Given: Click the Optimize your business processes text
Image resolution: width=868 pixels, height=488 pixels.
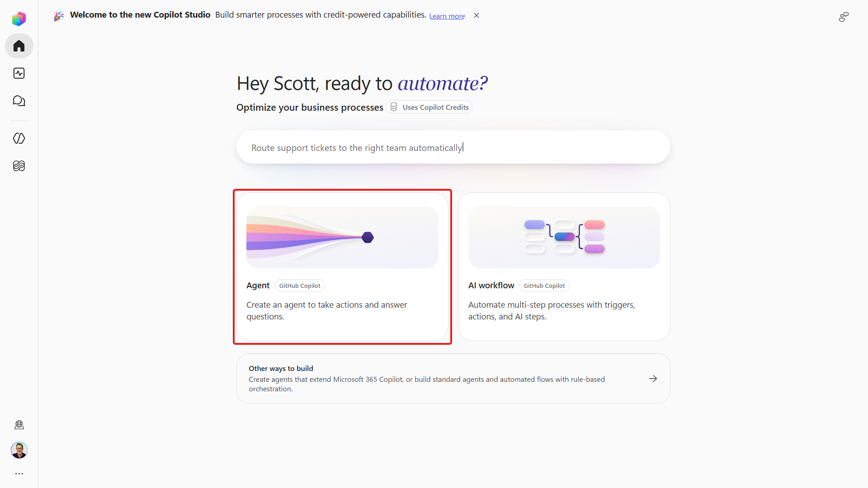Looking at the screenshot, I should (310, 108).
